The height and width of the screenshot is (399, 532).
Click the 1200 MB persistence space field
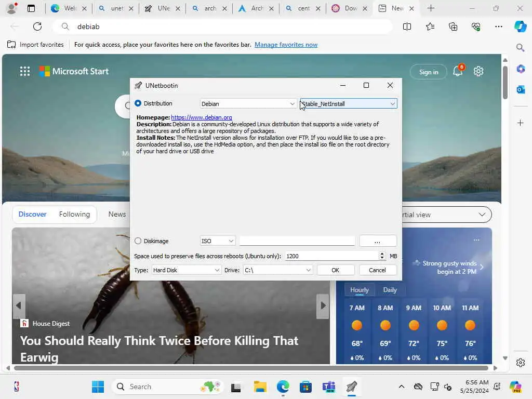tap(331, 256)
